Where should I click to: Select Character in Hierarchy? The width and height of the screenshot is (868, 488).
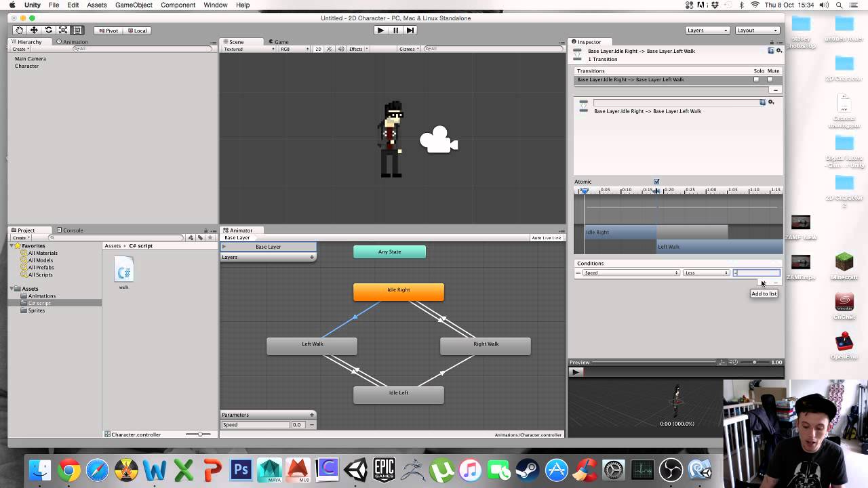pyautogui.click(x=26, y=66)
